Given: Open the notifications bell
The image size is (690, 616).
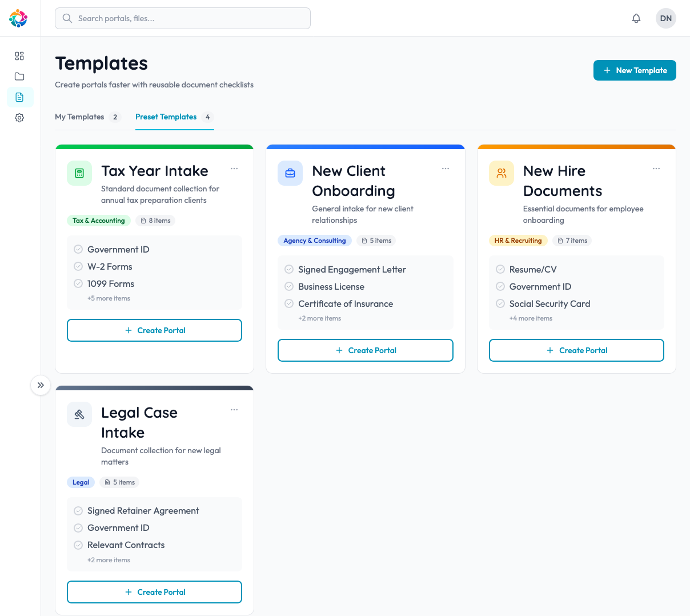Looking at the screenshot, I should [x=636, y=18].
